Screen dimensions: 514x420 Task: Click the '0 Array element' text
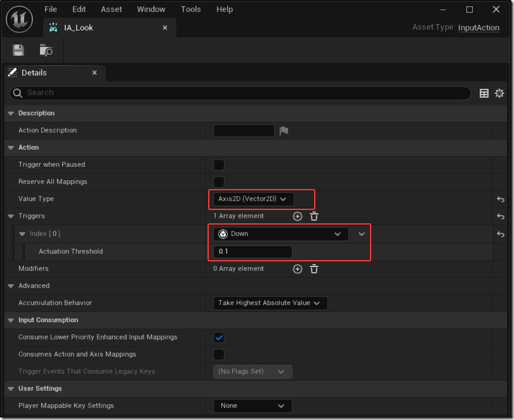click(x=239, y=268)
